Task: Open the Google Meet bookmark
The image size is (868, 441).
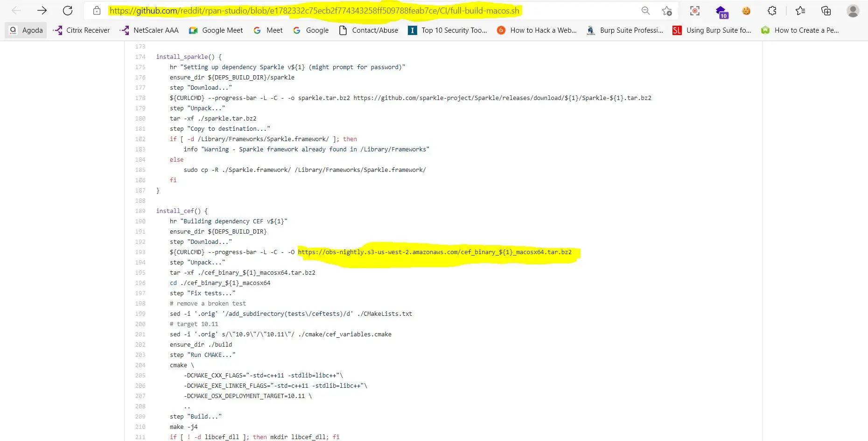Action: click(x=216, y=30)
